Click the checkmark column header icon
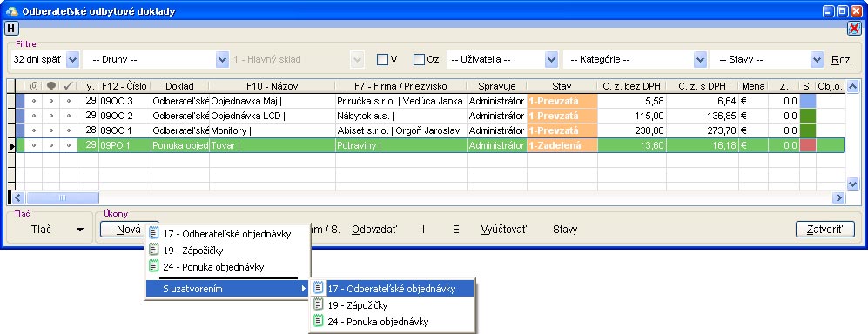 click(68, 86)
